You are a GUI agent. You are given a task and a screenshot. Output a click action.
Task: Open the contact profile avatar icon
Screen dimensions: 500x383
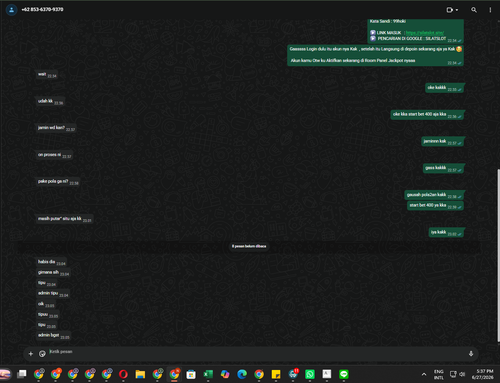[x=11, y=10]
